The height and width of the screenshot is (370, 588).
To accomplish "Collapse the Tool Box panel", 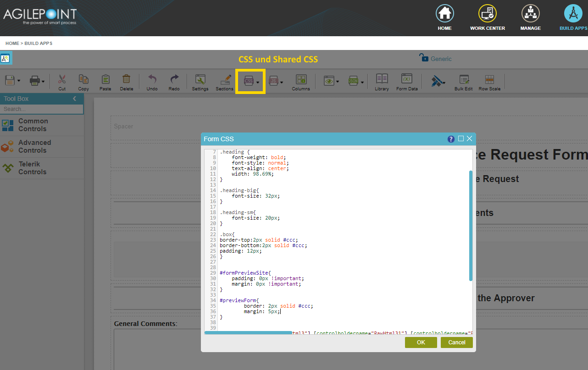I will pyautogui.click(x=74, y=98).
